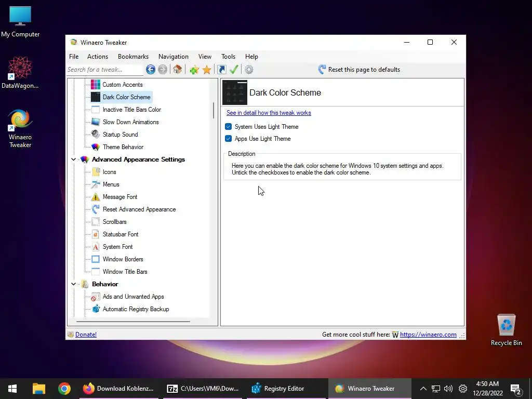This screenshot has width=532, height=399.
Task: Click the Startup Sound speaker icon
Action: pyautogui.click(x=96, y=135)
